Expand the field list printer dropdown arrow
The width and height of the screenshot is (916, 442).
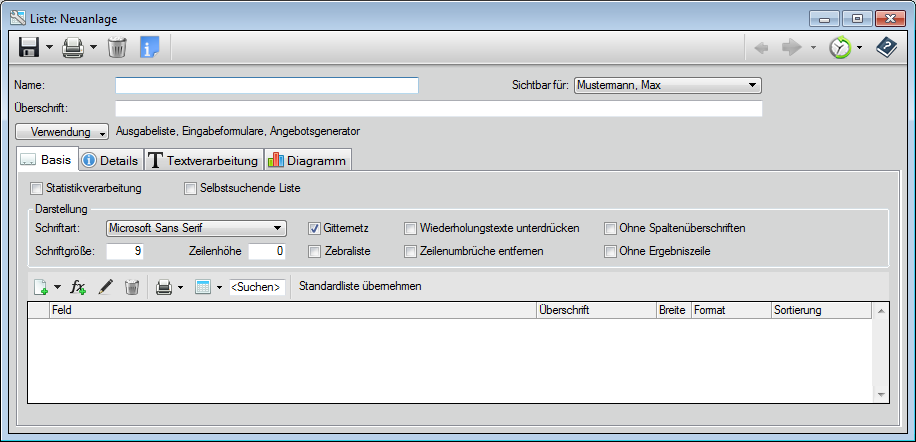click(x=181, y=287)
